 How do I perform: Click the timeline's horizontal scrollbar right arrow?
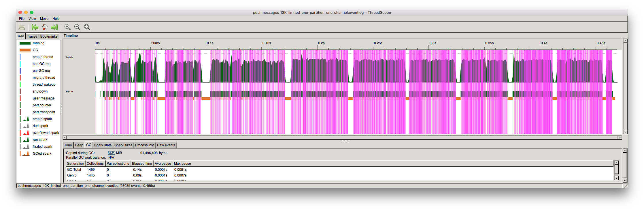click(x=620, y=137)
